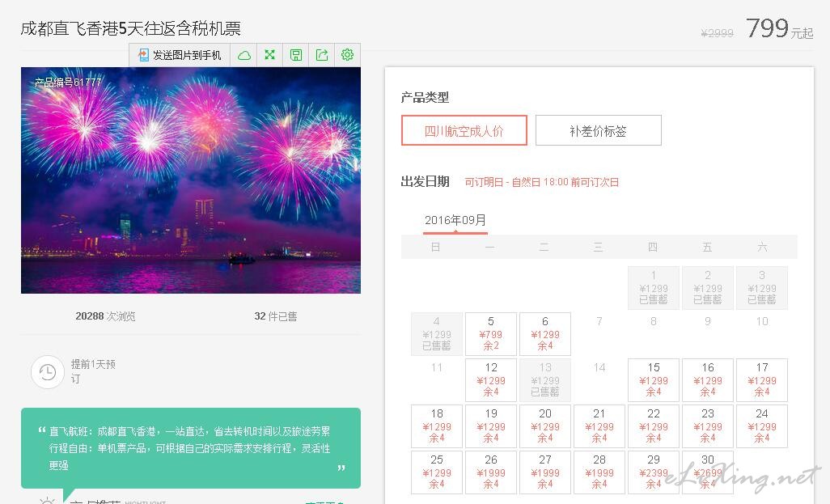Select date 26 priced ¥1999
Viewport: 830px width, 504px height.
(x=491, y=472)
